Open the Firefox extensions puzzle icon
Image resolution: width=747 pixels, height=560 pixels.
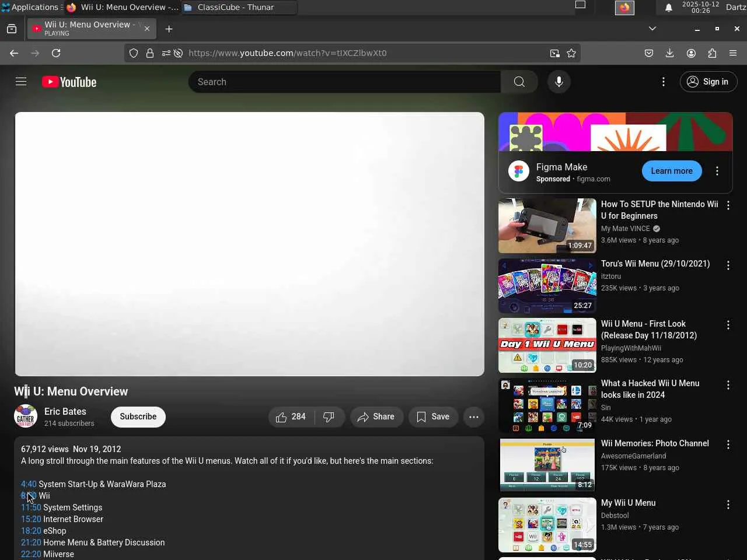pyautogui.click(x=712, y=53)
